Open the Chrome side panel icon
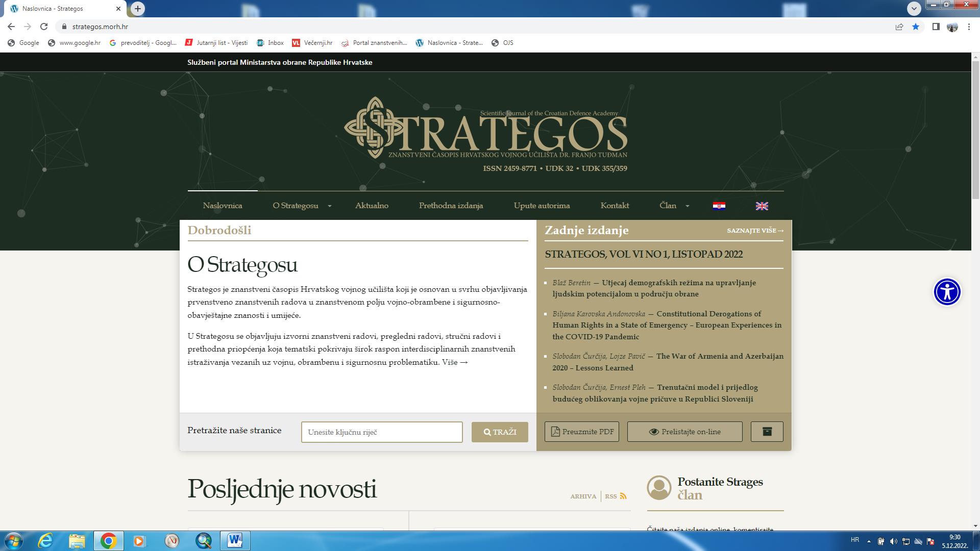This screenshot has height=551, width=980. 936,27
